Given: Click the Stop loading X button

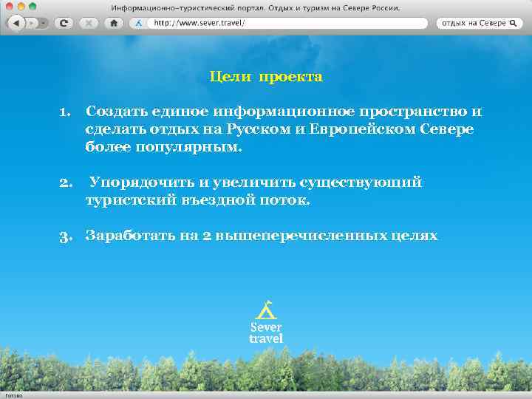Looking at the screenshot, I should (89, 23).
